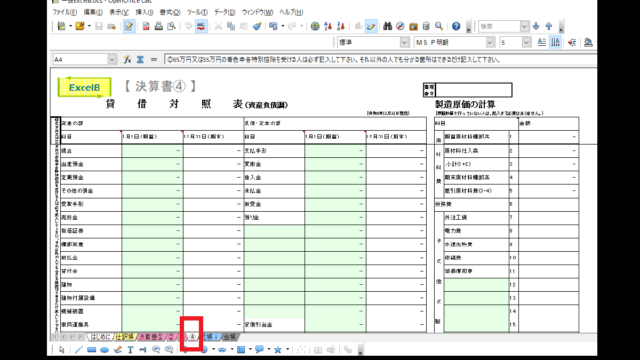This screenshot has width=640, height=360.
Task: Open the Name Box dropdown next to A4
Action: [x=112, y=60]
